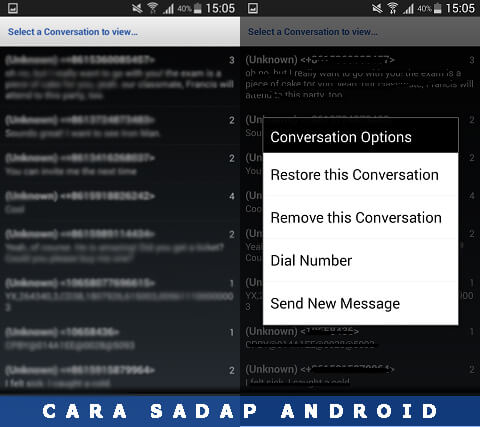Tap message count 3 on left phone first conversation
The height and width of the screenshot is (427, 480).
click(x=232, y=60)
